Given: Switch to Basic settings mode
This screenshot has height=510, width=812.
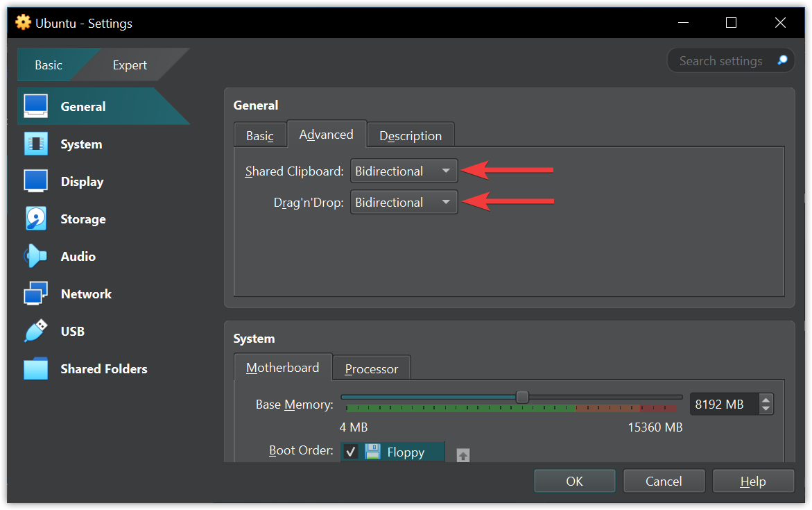Looking at the screenshot, I should 49,65.
